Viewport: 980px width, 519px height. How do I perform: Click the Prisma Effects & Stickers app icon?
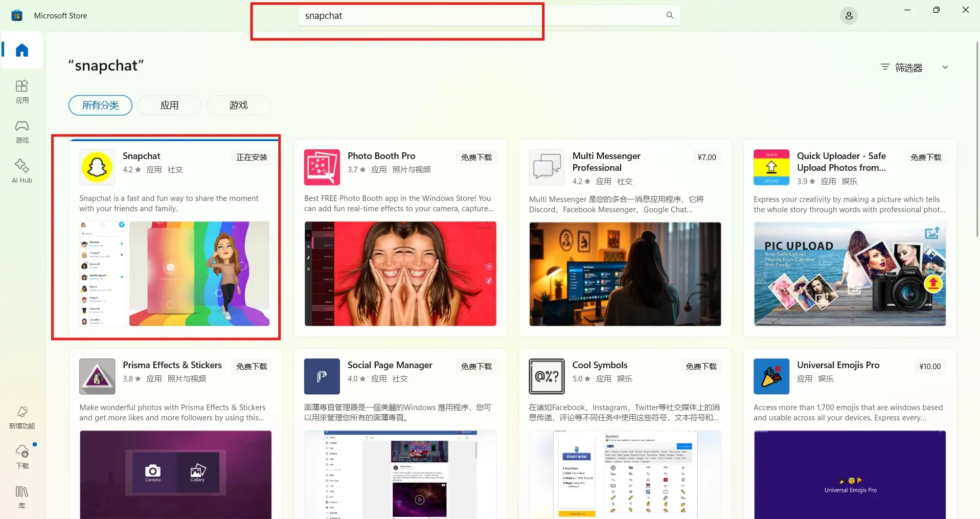pos(97,376)
